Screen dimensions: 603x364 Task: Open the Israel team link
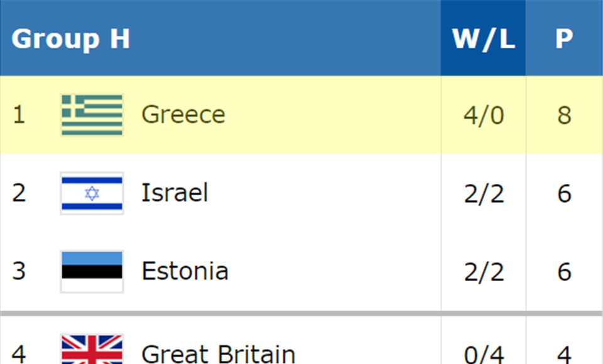pos(174,193)
